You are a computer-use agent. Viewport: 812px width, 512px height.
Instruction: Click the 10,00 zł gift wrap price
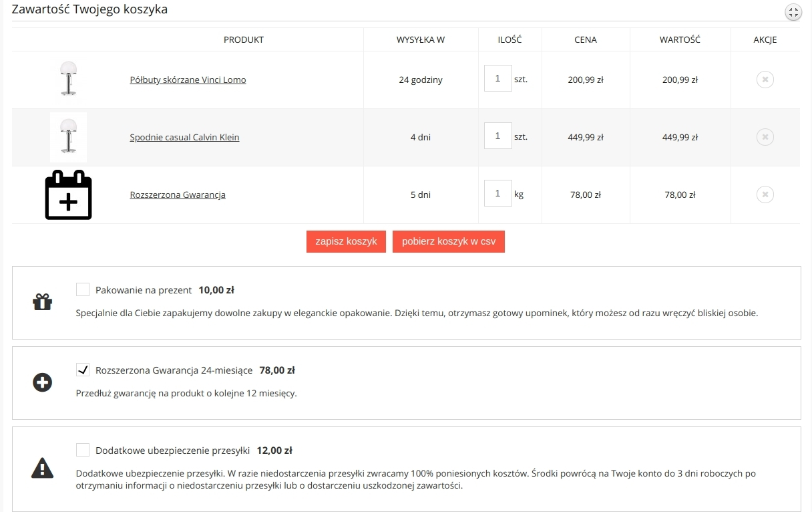(216, 290)
